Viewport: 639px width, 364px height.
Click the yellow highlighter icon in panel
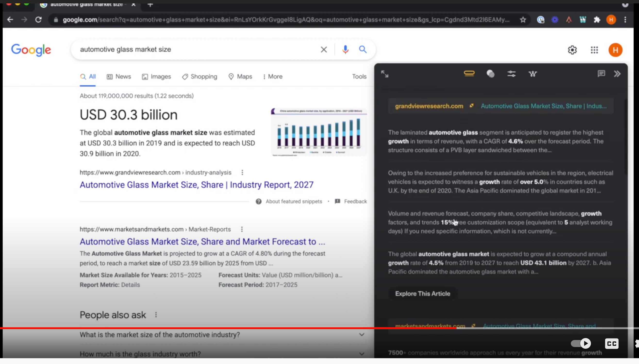tap(469, 74)
